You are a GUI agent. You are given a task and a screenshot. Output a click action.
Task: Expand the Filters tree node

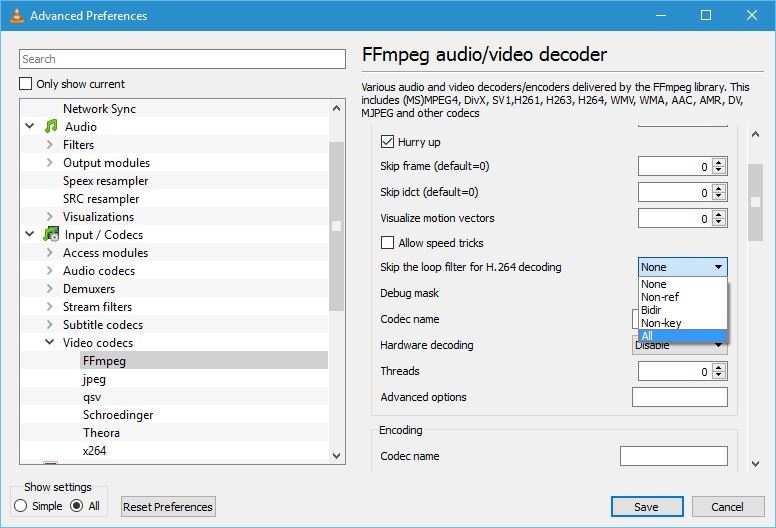pos(49,144)
